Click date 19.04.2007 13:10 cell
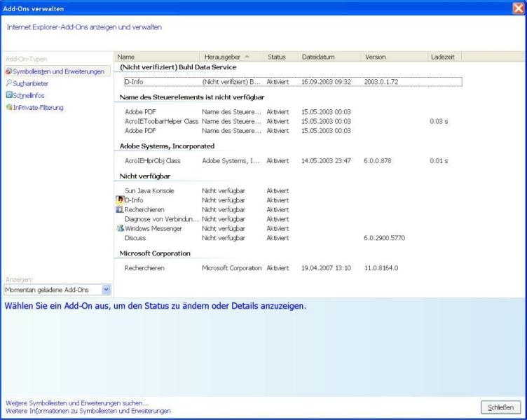 [x=326, y=268]
